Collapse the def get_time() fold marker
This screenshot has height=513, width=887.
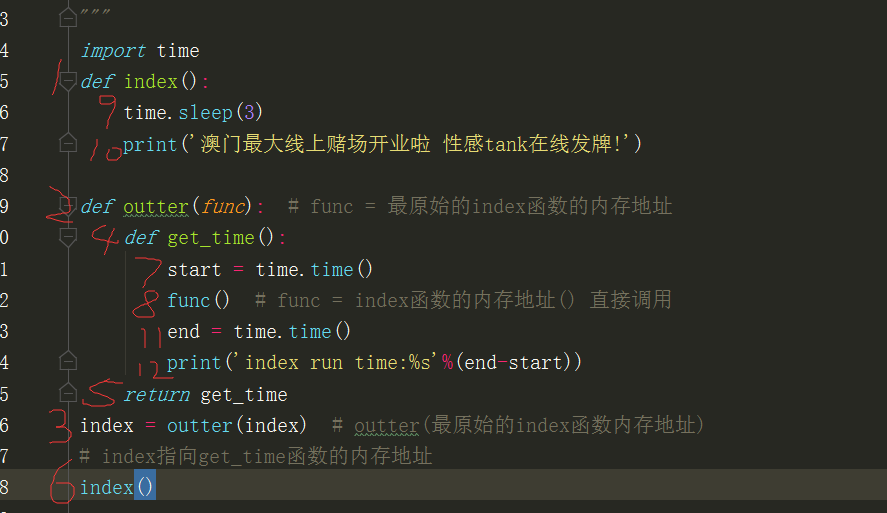point(67,237)
